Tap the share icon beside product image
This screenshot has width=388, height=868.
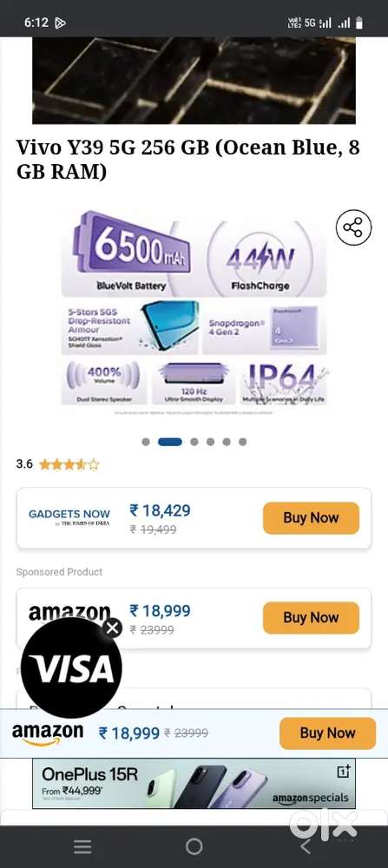click(x=353, y=227)
